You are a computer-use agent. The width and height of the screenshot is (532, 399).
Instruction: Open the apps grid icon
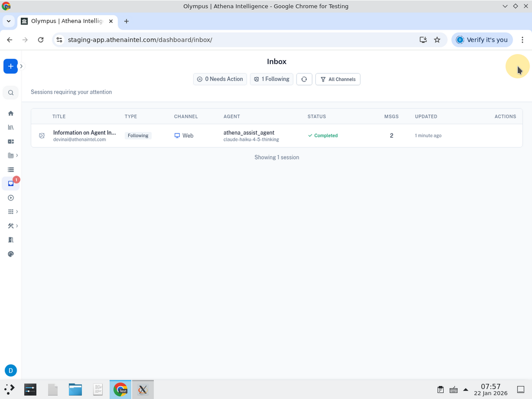click(x=11, y=212)
